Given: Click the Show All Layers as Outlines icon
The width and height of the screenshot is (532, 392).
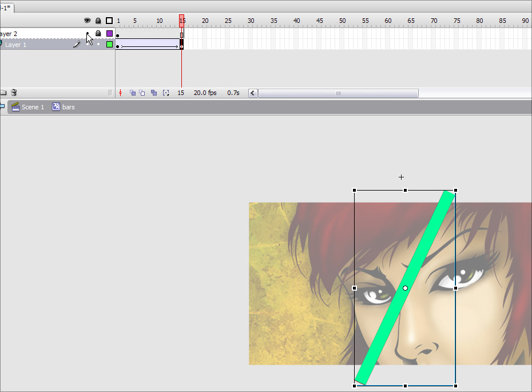Looking at the screenshot, I should pos(109,21).
